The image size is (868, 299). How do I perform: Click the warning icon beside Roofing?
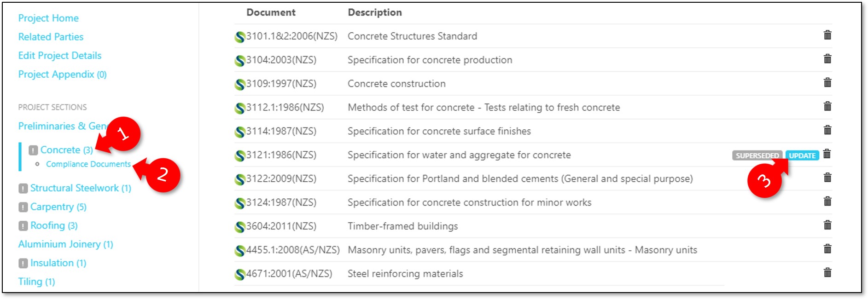[x=23, y=226]
